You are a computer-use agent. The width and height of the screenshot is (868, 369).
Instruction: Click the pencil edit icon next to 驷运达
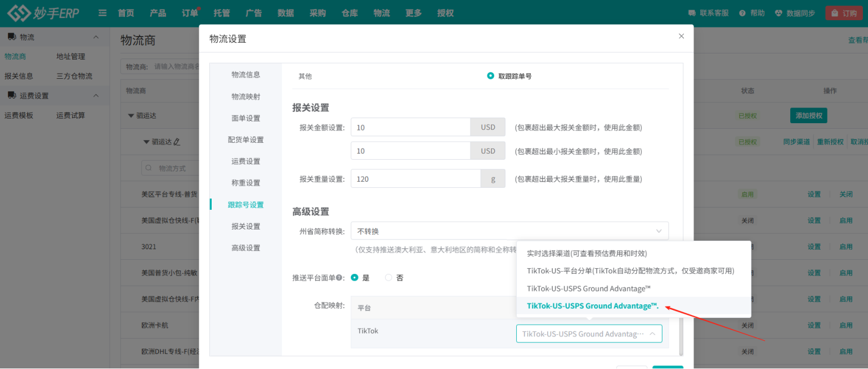[177, 142]
